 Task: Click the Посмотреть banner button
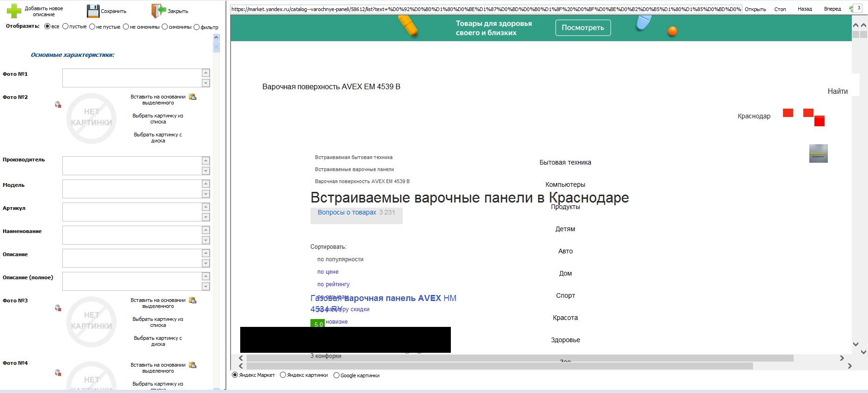click(583, 28)
